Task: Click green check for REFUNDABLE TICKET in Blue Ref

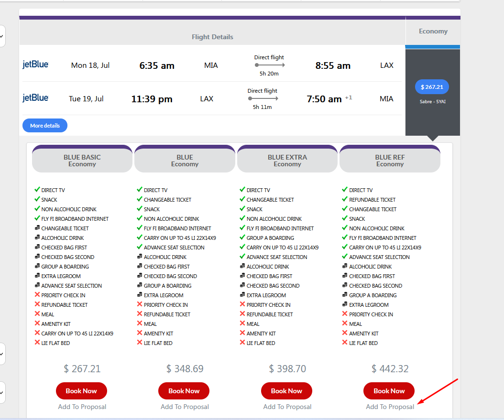Action: coord(345,199)
